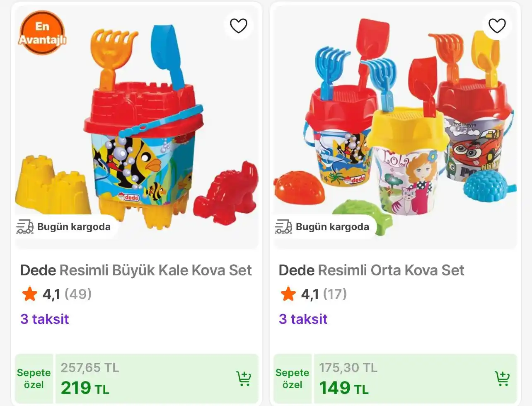Click 3 taksit under Orta Kova Set
The height and width of the screenshot is (406, 532).
coord(303,319)
